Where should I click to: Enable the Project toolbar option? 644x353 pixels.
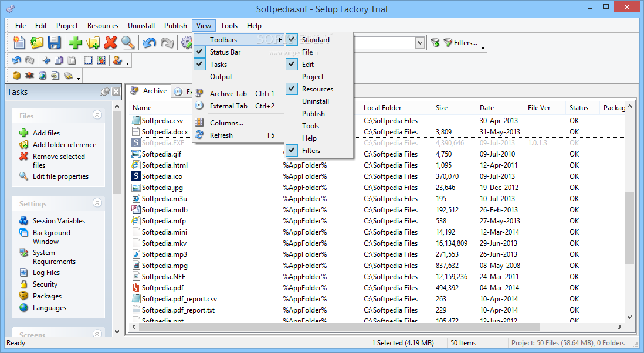click(318, 77)
